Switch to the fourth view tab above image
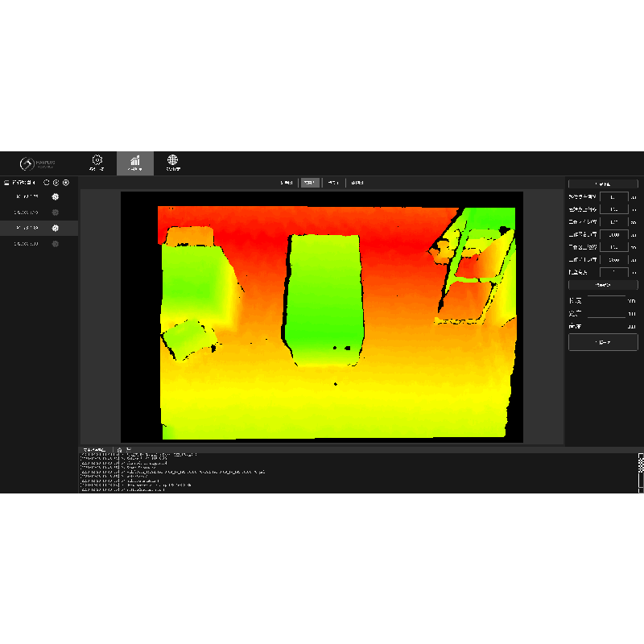Screen dimensions: 644x644 point(357,183)
